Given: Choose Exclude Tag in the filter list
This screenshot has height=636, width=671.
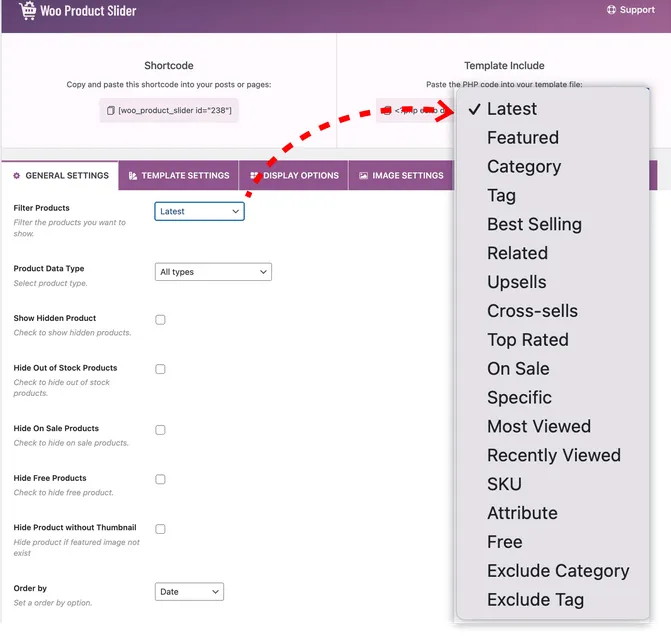Looking at the screenshot, I should pos(553,600).
